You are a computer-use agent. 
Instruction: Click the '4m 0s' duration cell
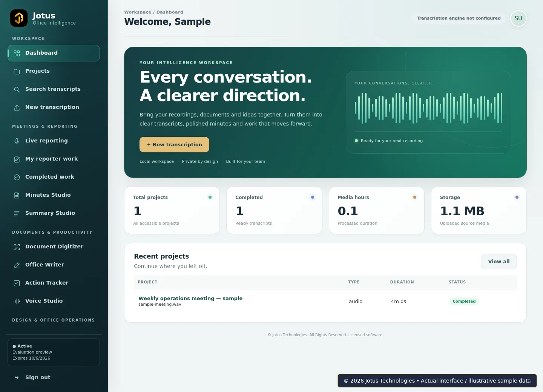[x=399, y=302]
